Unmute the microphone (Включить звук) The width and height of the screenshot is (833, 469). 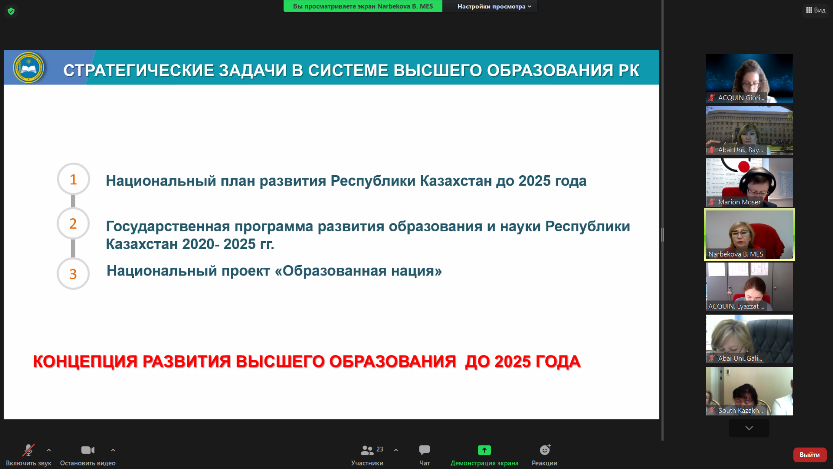[x=27, y=451]
